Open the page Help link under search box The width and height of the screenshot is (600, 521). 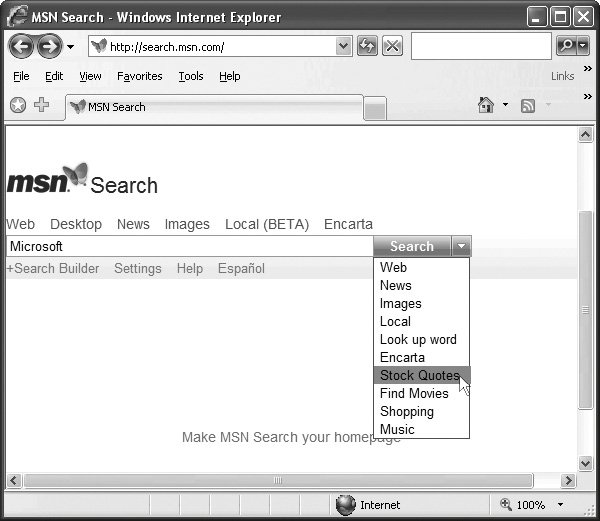(x=190, y=269)
